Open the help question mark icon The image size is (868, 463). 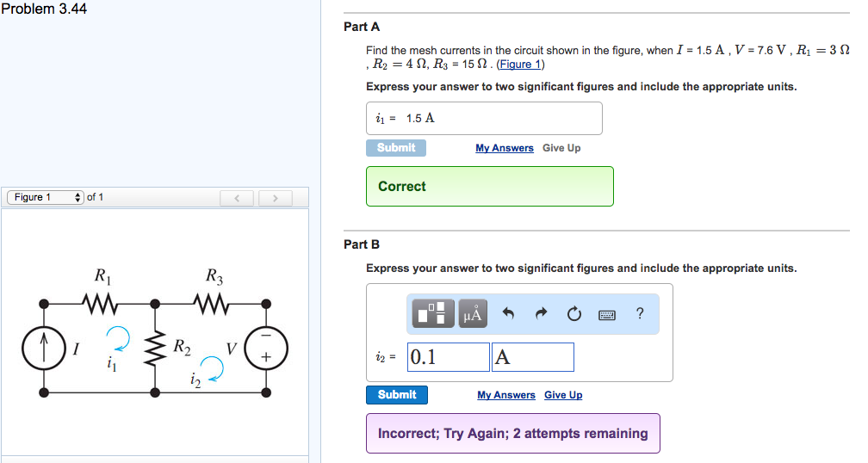pos(640,313)
